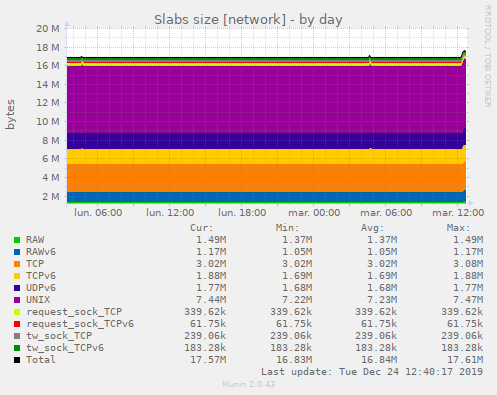Click the orange TCP area in graph
The height and width of the screenshot is (395, 497).
click(x=266, y=178)
